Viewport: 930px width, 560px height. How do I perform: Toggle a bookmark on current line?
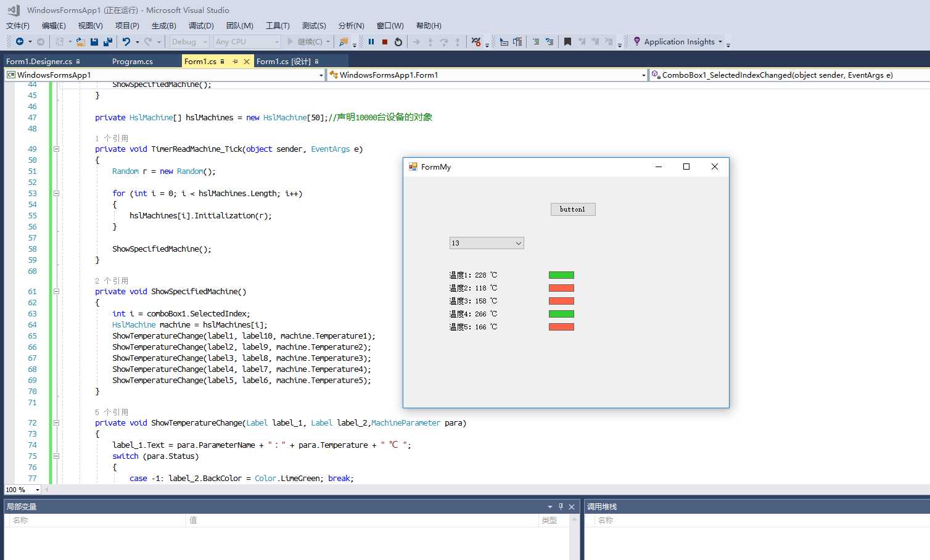point(568,42)
